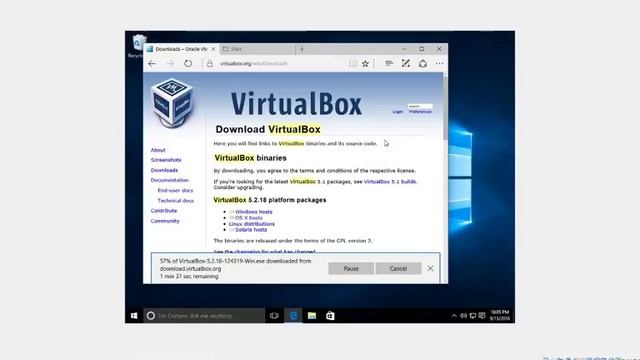Open a new tab with plus button
This screenshot has width=640, height=360.
302,49
